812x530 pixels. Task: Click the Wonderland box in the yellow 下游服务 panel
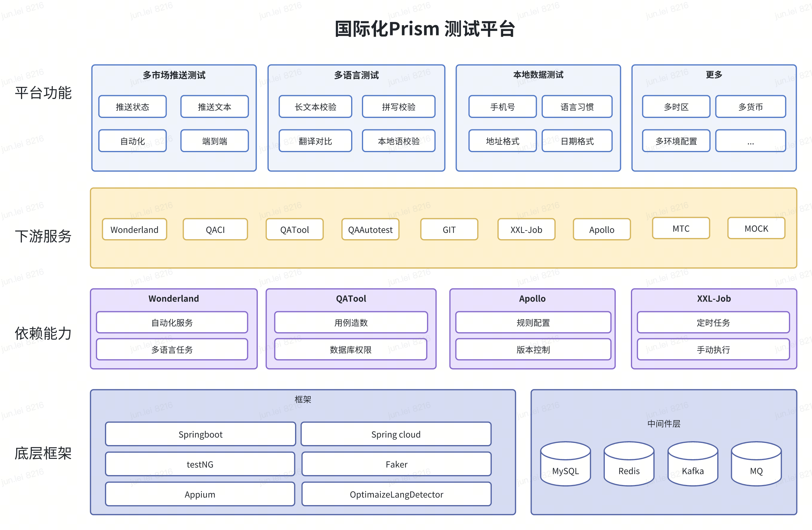pos(134,229)
